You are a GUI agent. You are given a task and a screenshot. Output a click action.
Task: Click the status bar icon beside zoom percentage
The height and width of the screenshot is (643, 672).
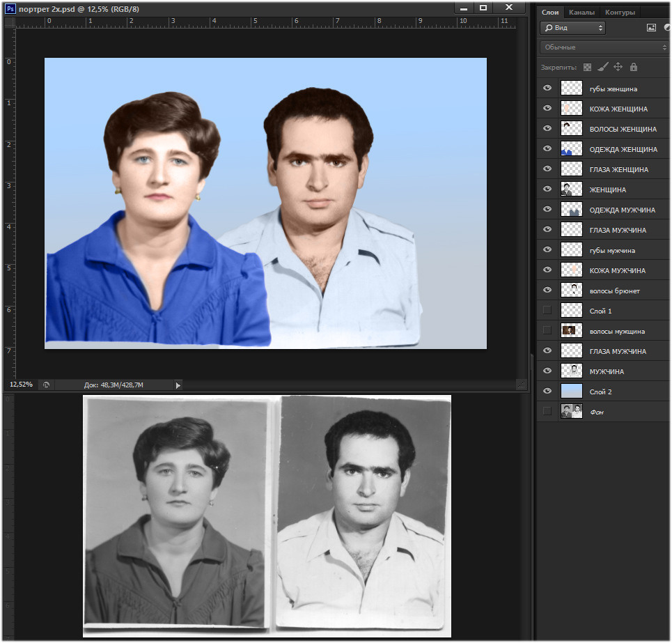(x=46, y=385)
